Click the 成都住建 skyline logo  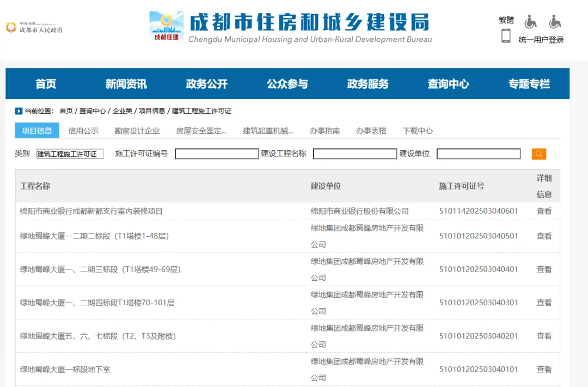point(167,26)
